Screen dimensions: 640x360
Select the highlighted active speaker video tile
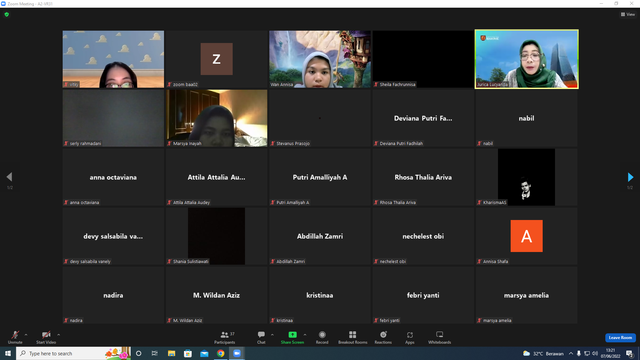[x=527, y=59]
